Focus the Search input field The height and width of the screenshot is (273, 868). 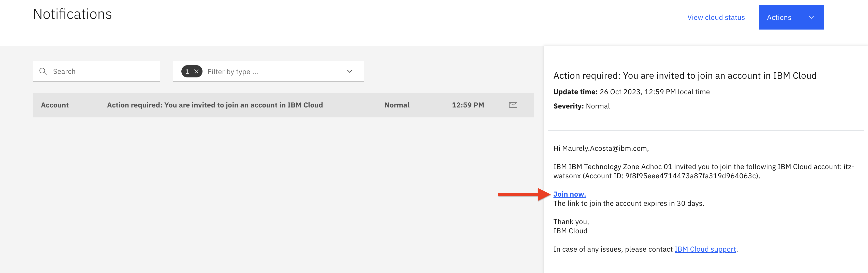(96, 71)
